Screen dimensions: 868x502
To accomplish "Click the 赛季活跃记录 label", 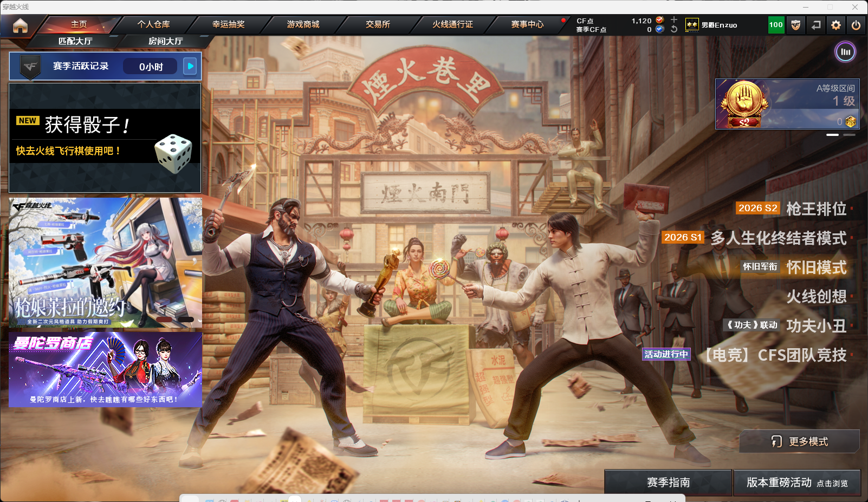I will 81,66.
